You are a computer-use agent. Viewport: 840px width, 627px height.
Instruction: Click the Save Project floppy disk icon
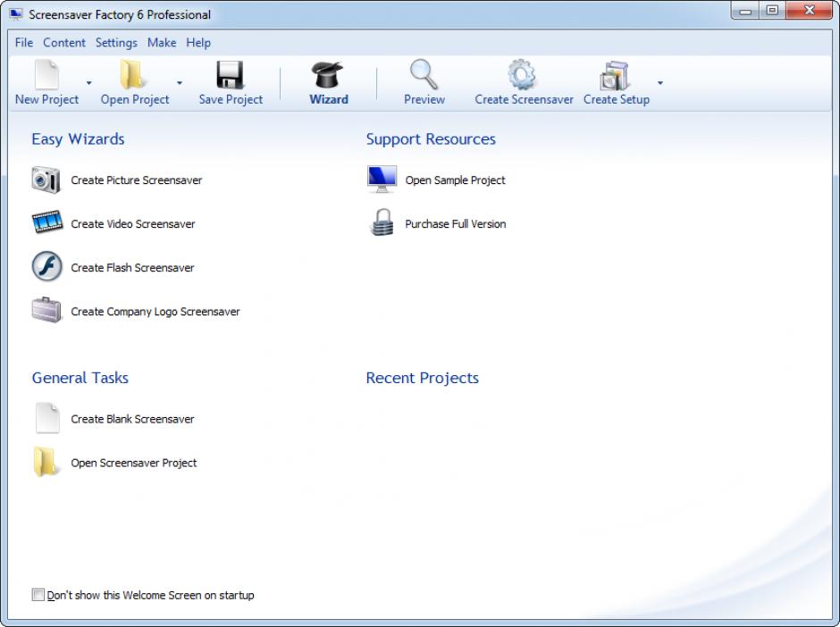pyautogui.click(x=231, y=74)
